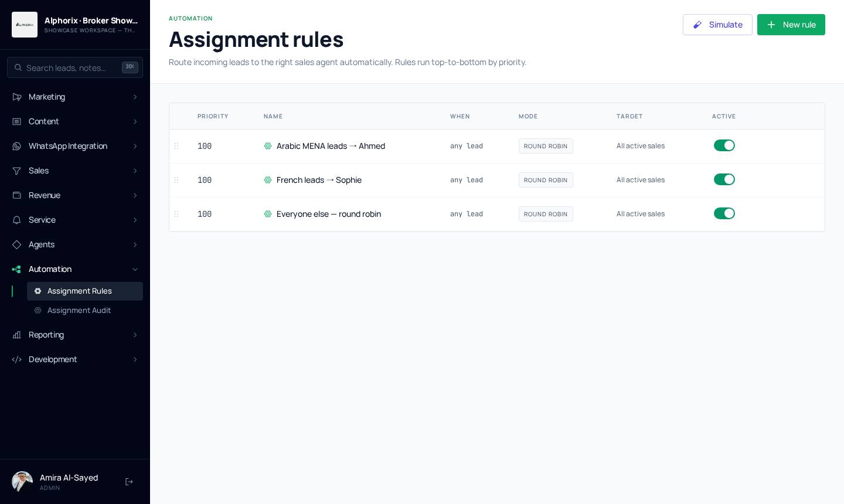Disable the Arabic MENA leads rule toggle
This screenshot has height=504, width=844.
pyautogui.click(x=724, y=145)
